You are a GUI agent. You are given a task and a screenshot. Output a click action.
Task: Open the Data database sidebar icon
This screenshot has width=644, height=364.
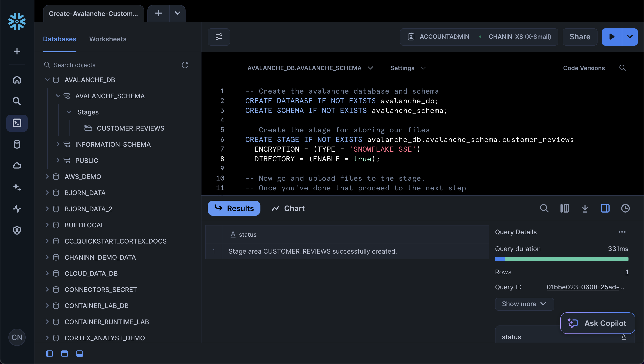[x=17, y=144]
